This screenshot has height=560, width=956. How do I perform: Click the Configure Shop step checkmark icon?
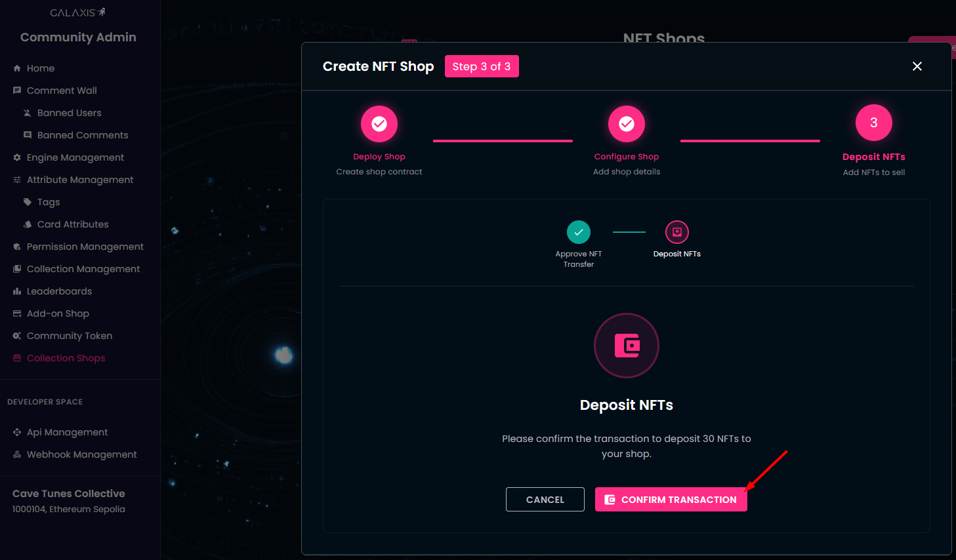pyautogui.click(x=627, y=124)
